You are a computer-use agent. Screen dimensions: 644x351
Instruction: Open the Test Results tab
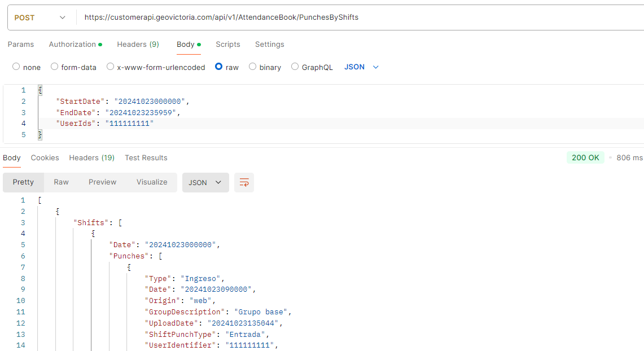(x=146, y=157)
